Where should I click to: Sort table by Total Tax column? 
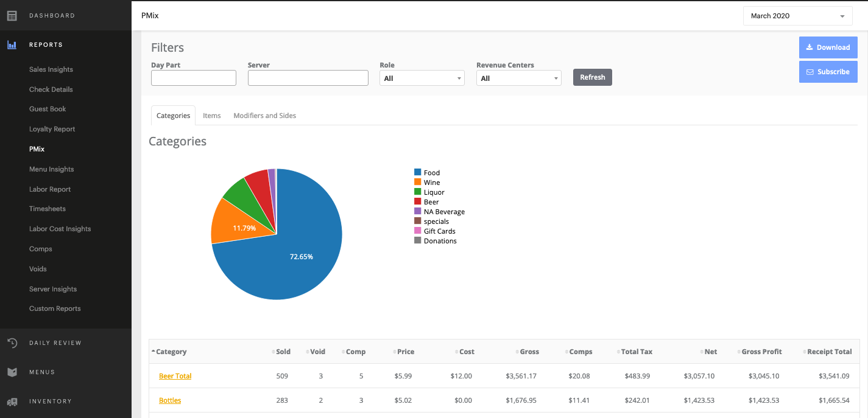click(637, 352)
